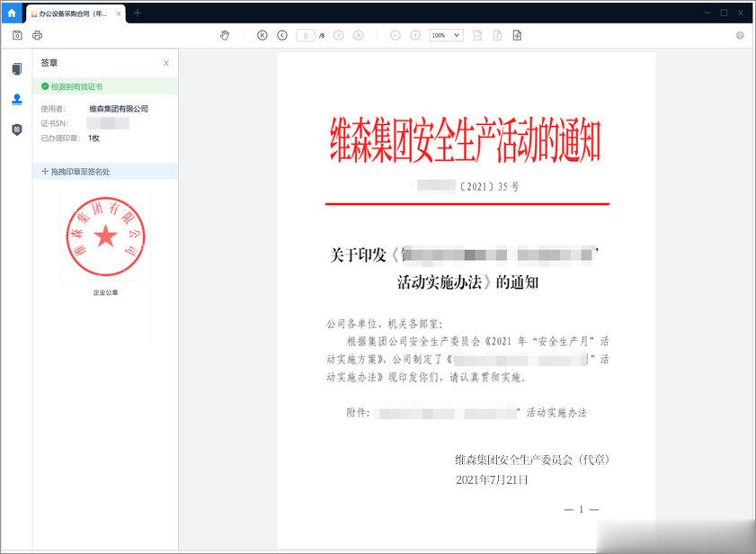This screenshot has width=756, height=554.
Task: Click the fit-page icon in toolbar
Action: 517,35
